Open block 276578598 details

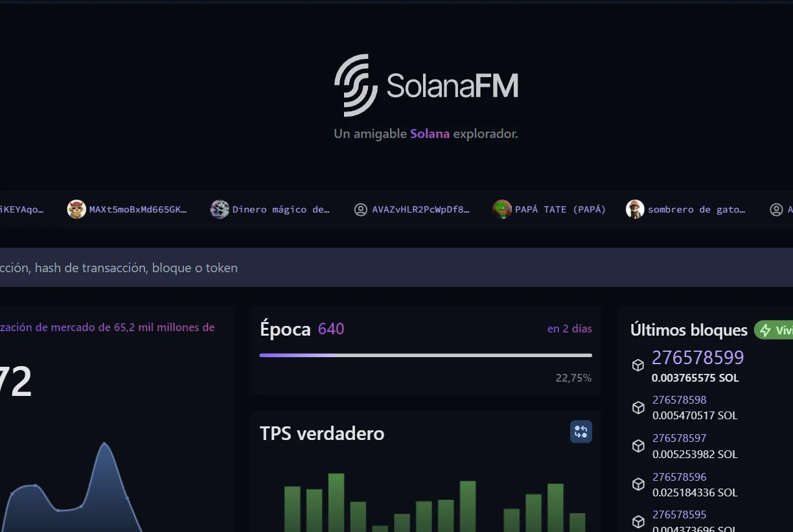tap(680, 400)
